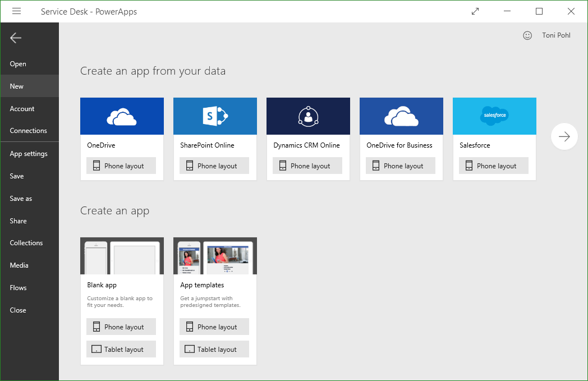Show more data sources with right arrow
Screen dimensions: 588x381
[564, 136]
